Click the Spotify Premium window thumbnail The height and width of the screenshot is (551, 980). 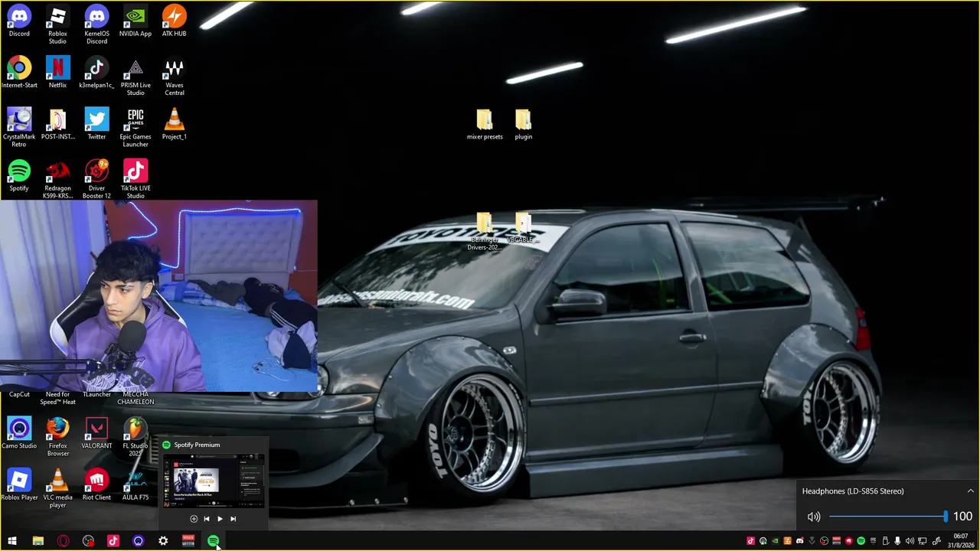(x=214, y=481)
